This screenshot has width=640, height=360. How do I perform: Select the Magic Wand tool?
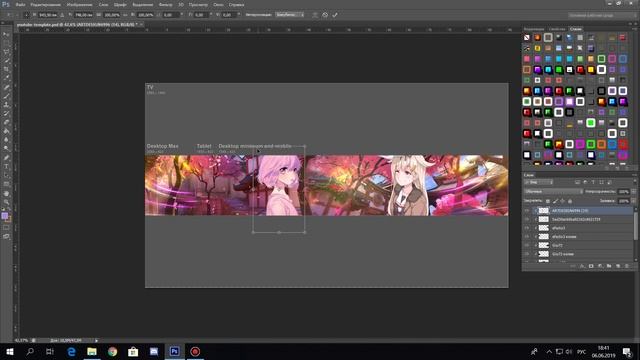6,61
